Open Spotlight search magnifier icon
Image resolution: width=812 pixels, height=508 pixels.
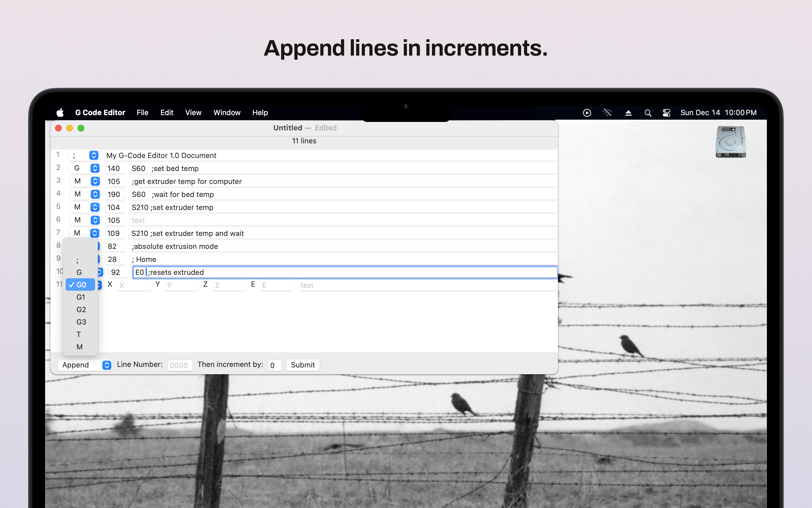point(648,113)
